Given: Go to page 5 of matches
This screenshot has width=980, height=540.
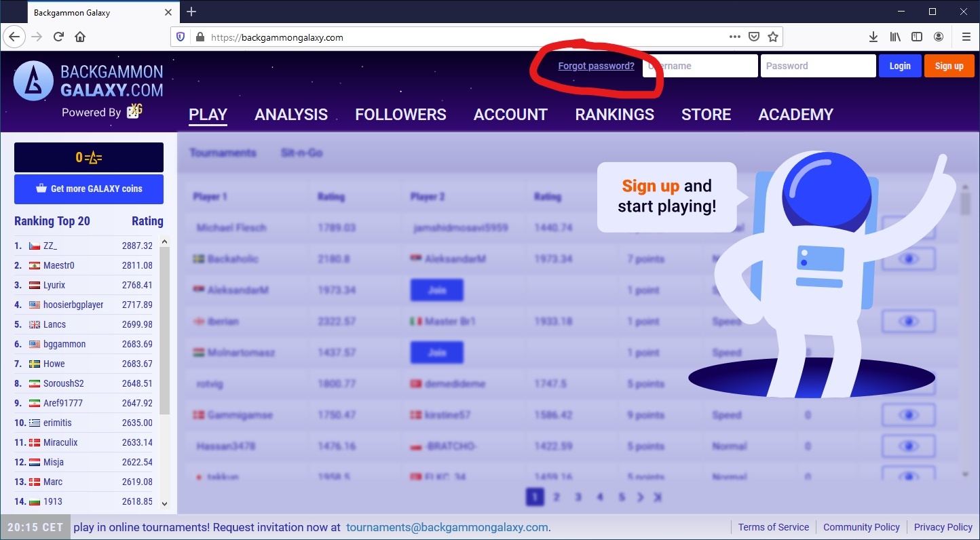Looking at the screenshot, I should [621, 497].
